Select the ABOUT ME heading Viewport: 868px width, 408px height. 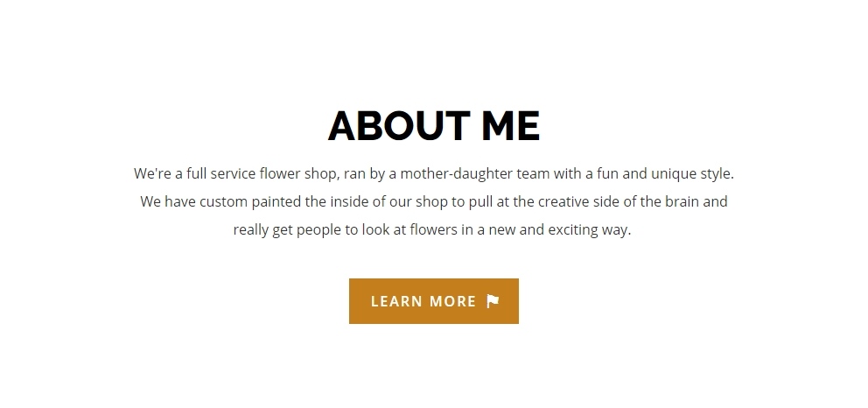click(434, 126)
